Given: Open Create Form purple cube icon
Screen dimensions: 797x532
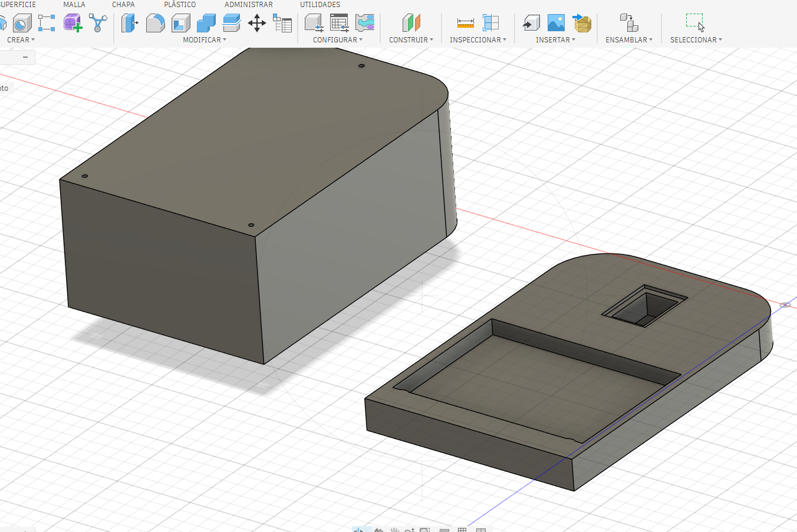Looking at the screenshot, I should 73,24.
